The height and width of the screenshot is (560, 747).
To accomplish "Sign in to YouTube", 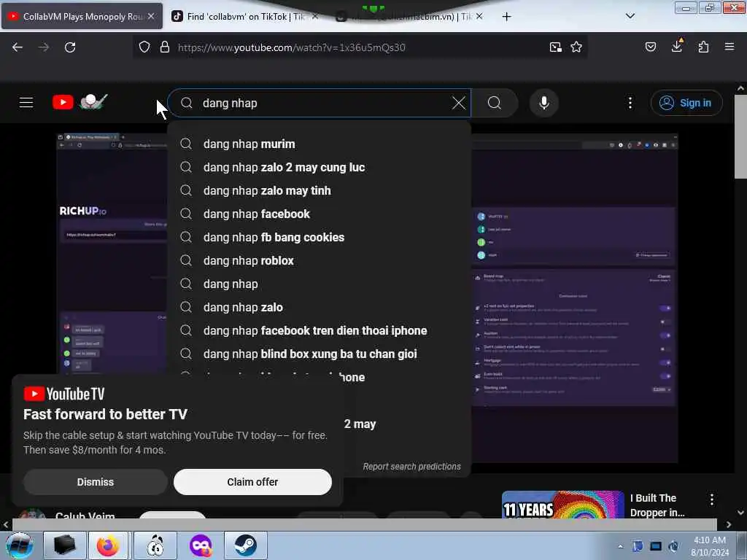I will click(x=686, y=103).
